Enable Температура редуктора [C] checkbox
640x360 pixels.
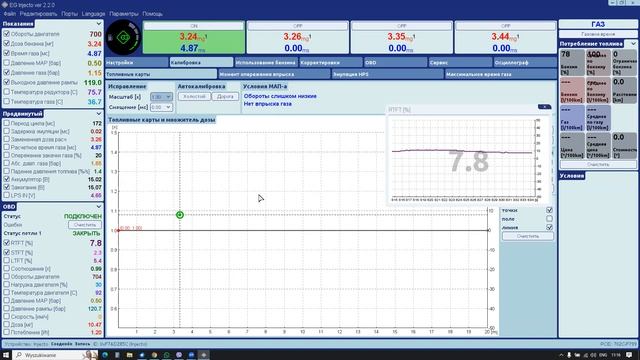click(x=7, y=92)
